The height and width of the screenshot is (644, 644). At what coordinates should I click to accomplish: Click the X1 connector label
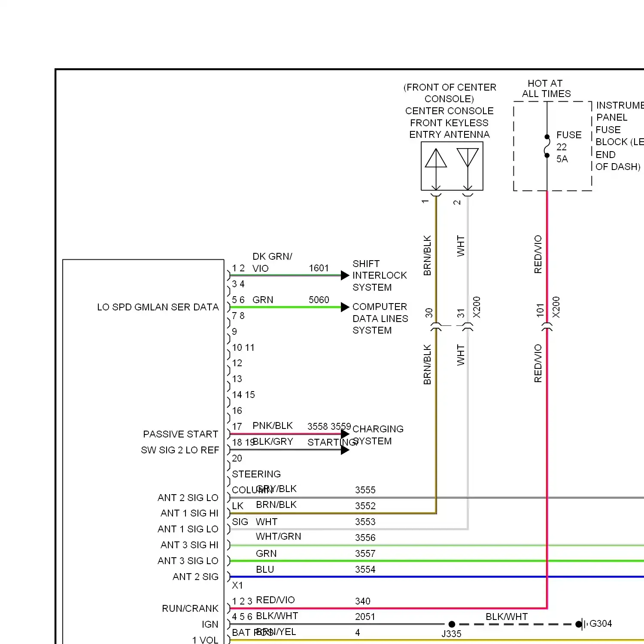pyautogui.click(x=237, y=585)
